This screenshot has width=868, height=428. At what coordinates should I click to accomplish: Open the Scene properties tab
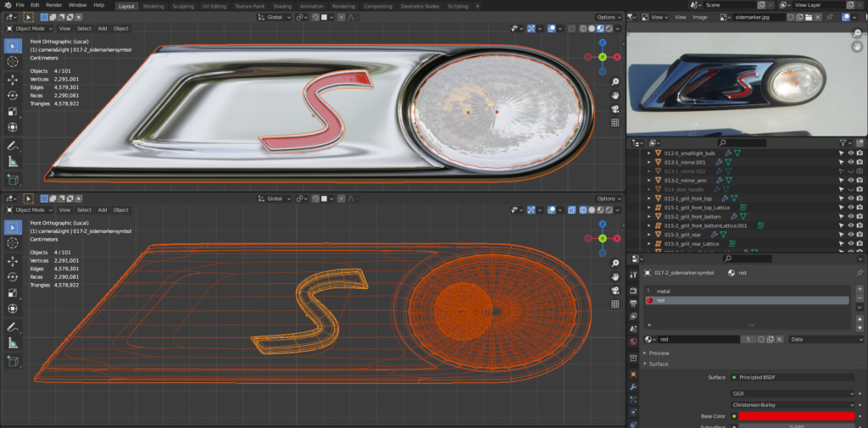[633, 329]
